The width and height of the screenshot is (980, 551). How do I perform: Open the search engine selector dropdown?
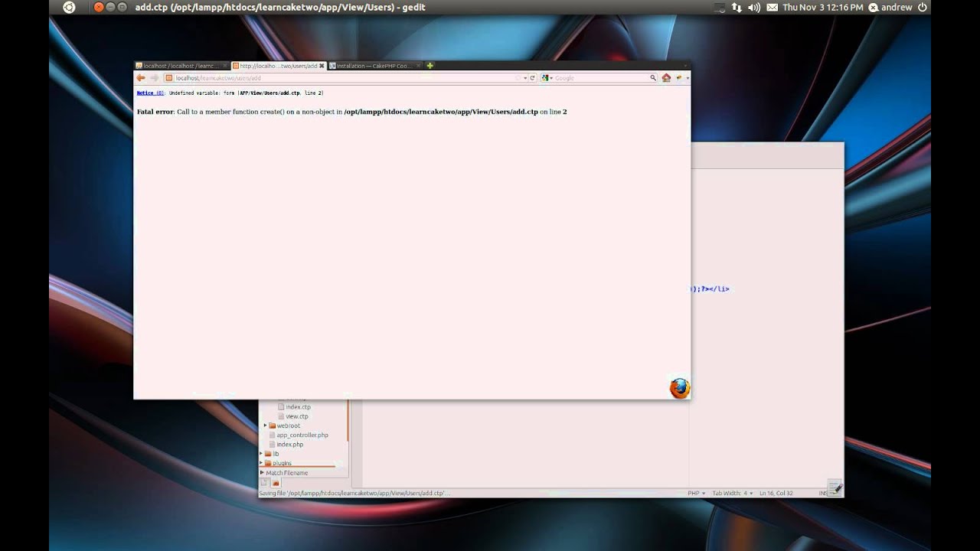coord(547,78)
